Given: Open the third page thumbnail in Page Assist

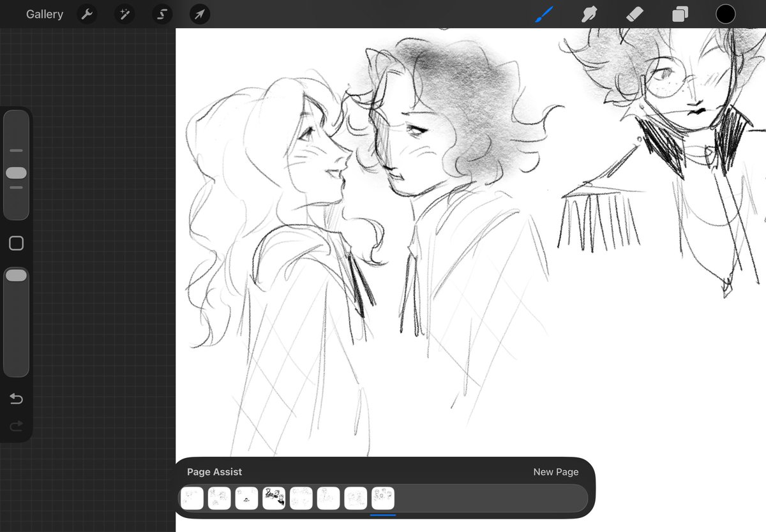Looking at the screenshot, I should (246, 498).
